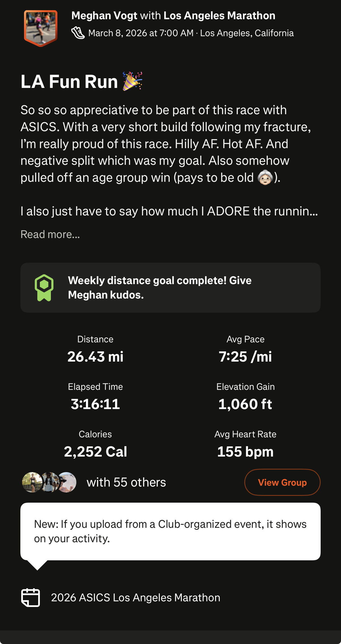Image resolution: width=341 pixels, height=644 pixels.
Task: Open the Los Angeles Marathon club link
Action: tap(219, 16)
